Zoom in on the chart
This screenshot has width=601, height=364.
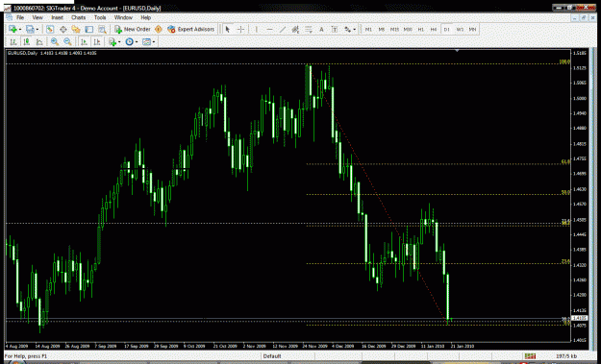[x=55, y=41]
